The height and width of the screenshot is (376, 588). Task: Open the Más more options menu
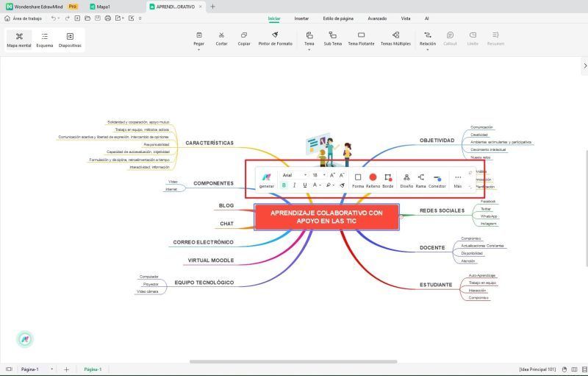click(457, 180)
